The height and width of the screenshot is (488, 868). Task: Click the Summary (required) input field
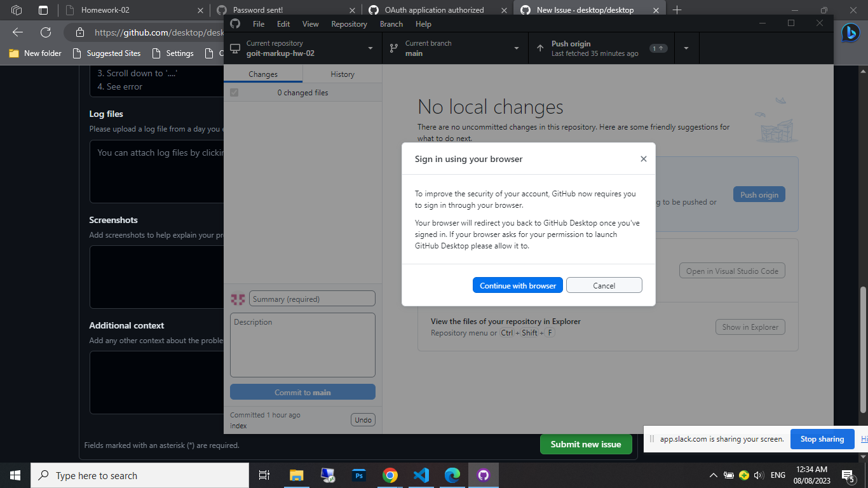(312, 298)
